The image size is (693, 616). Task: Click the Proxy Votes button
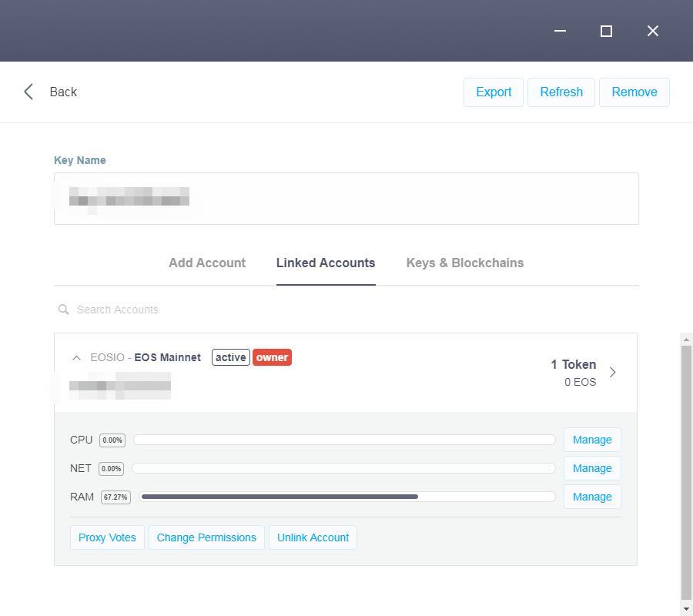(x=107, y=537)
